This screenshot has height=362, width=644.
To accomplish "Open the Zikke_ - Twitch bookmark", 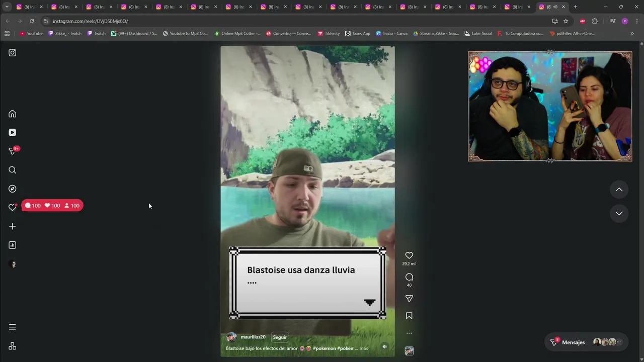I will [x=65, y=34].
